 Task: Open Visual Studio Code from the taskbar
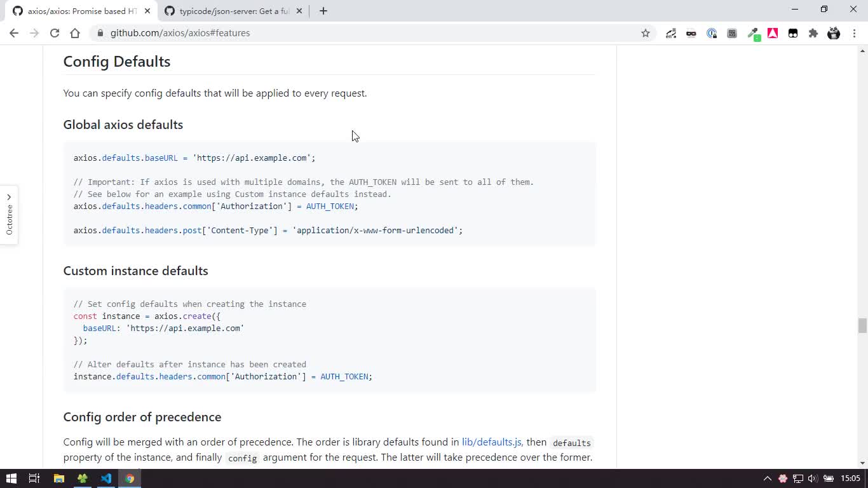tap(105, 478)
